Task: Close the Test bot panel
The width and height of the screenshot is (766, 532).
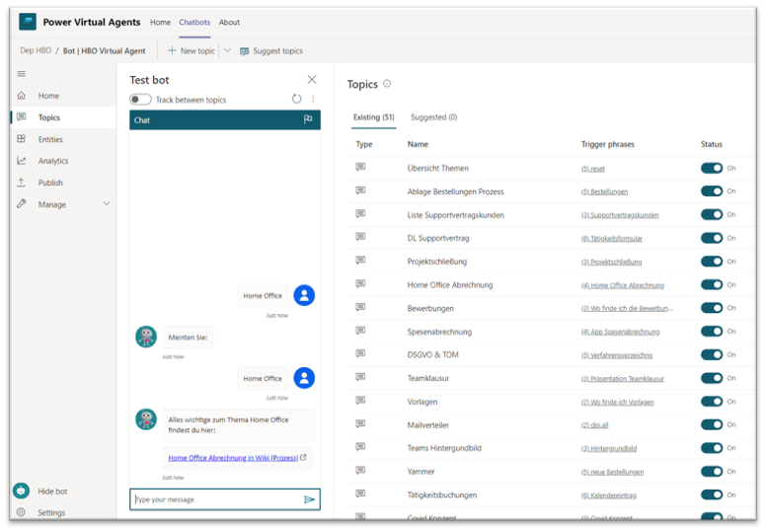Action: pos(312,80)
